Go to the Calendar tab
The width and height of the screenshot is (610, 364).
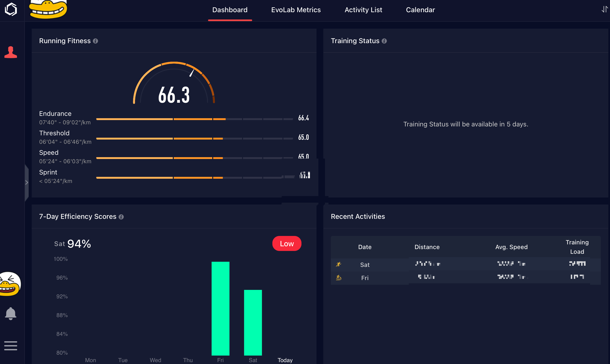coord(420,10)
